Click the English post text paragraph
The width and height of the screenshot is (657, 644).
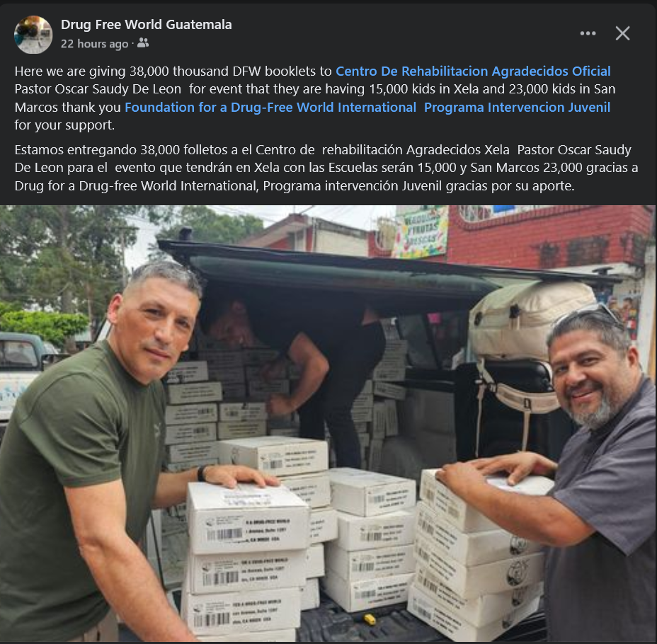point(315,98)
